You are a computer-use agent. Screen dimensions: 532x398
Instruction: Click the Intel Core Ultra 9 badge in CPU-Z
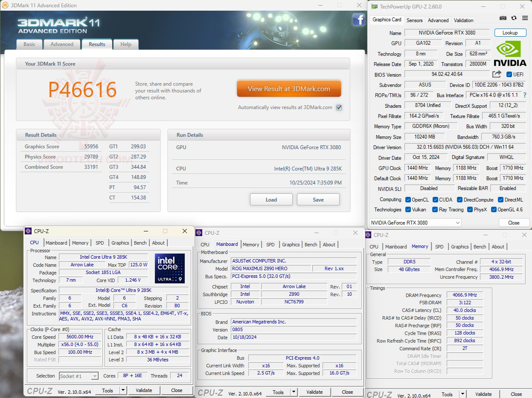click(x=170, y=268)
